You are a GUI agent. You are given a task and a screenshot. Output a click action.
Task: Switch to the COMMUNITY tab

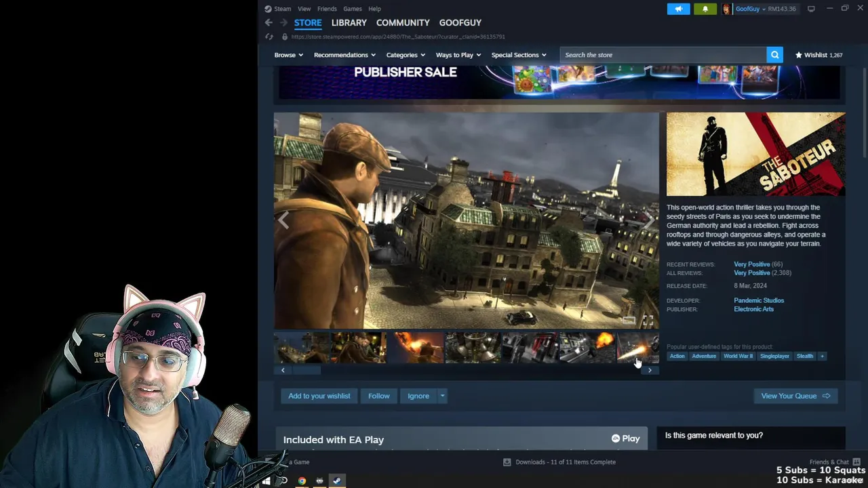[x=403, y=23]
